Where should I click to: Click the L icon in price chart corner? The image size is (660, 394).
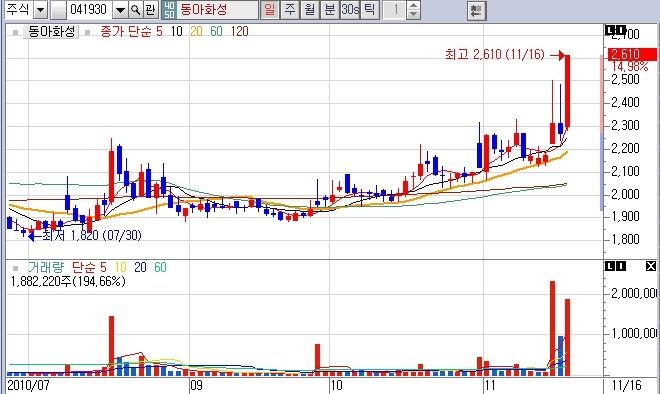coord(610,30)
